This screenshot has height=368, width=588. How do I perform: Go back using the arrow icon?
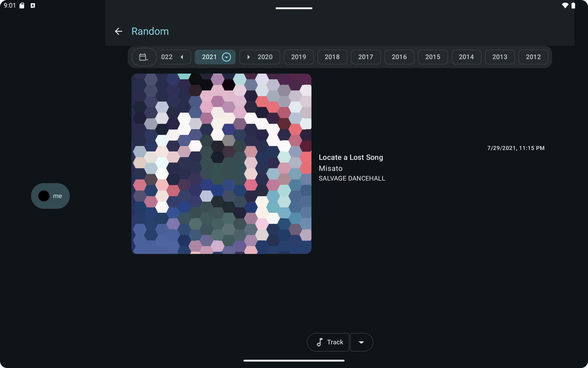[118, 31]
